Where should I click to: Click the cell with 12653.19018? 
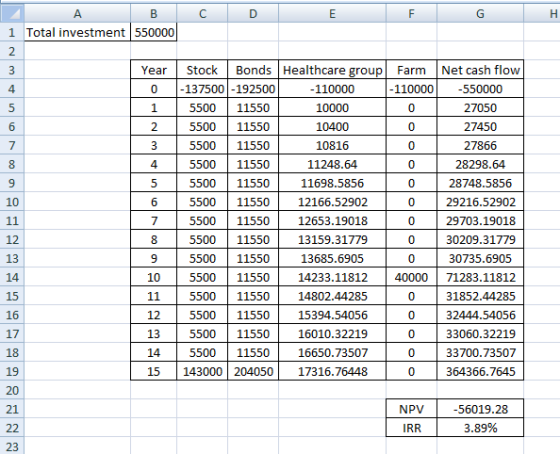coord(332,220)
